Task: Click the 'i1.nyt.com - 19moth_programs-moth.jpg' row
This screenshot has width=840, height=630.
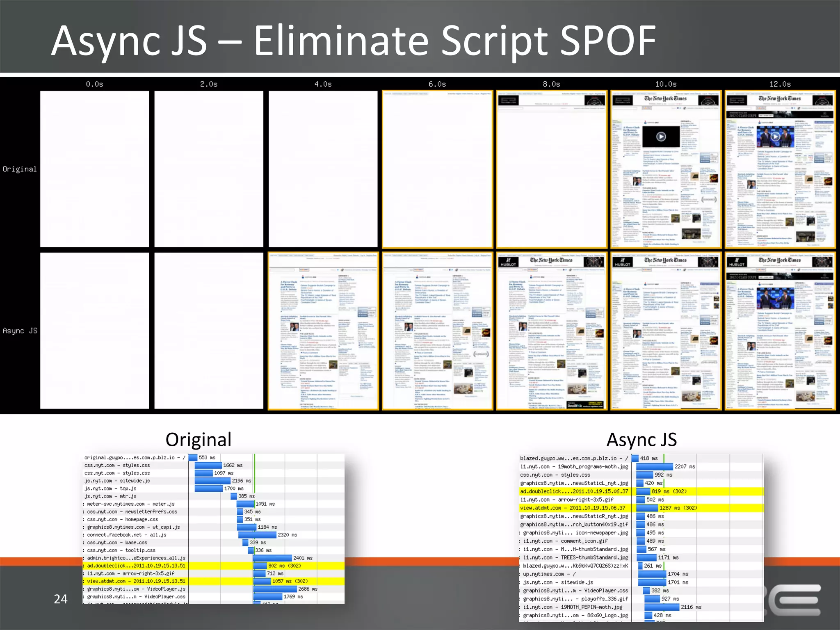Action: pos(641,467)
